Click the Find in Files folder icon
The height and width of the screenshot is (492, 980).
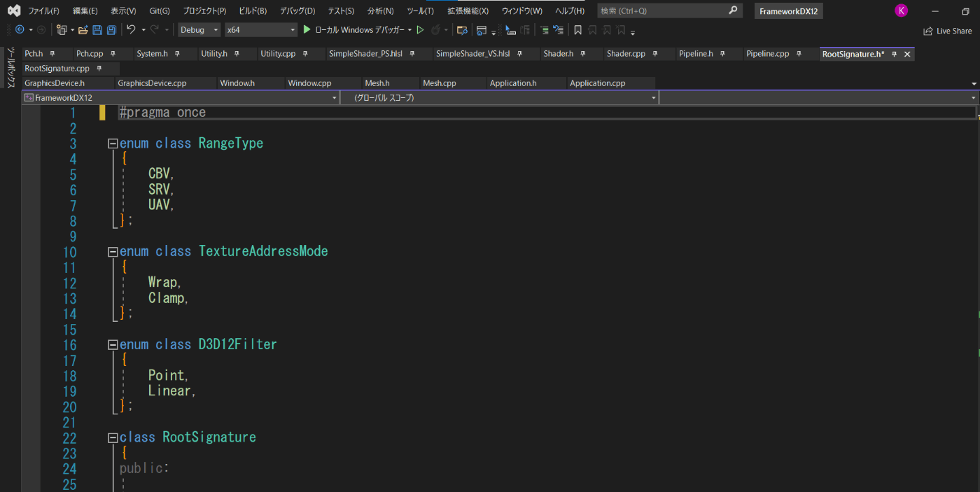(x=462, y=30)
